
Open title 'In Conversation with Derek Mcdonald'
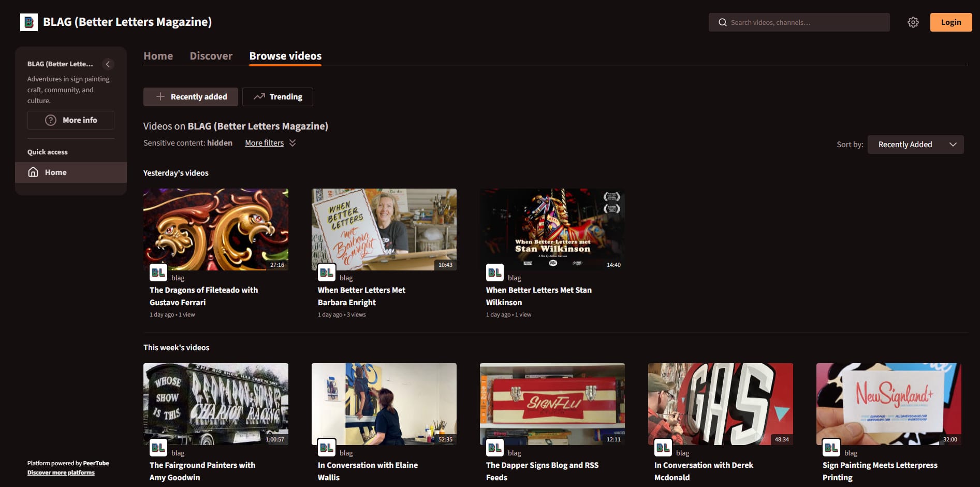[x=704, y=471]
